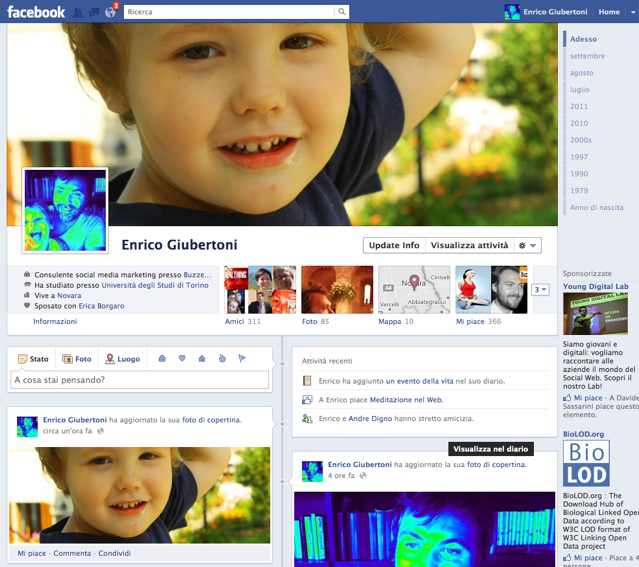This screenshot has height=567, width=639.
Task: Open the 4 ore fa thermal cover photo
Action: [x=424, y=529]
